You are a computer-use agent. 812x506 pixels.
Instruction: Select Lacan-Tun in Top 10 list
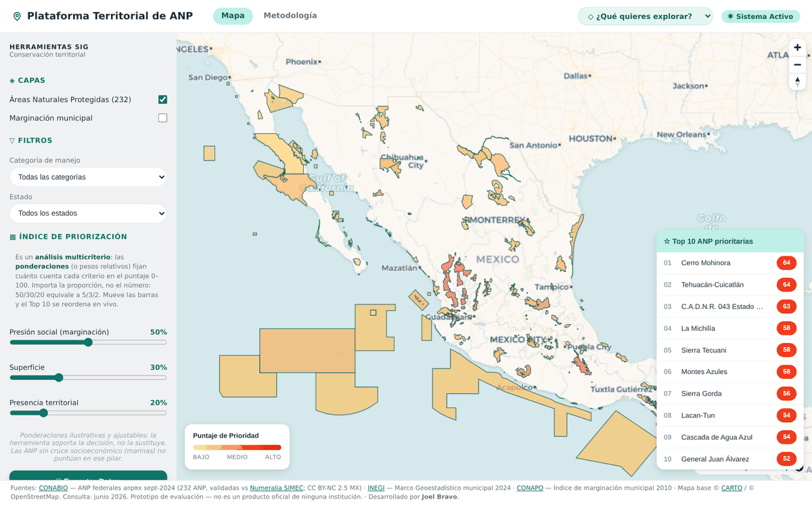coord(730,415)
